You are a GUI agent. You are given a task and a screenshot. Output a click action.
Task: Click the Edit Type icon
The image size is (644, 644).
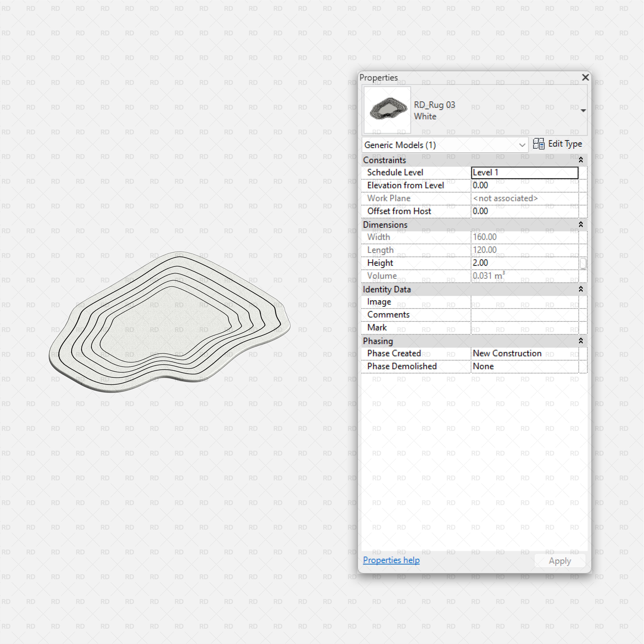(x=538, y=144)
